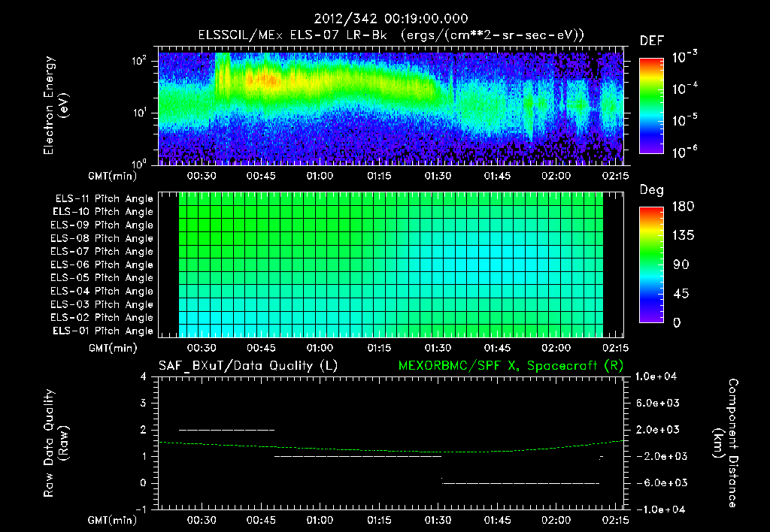Click the 90 value on the Deg scale
Screen dimensions: 770x532
681,264
